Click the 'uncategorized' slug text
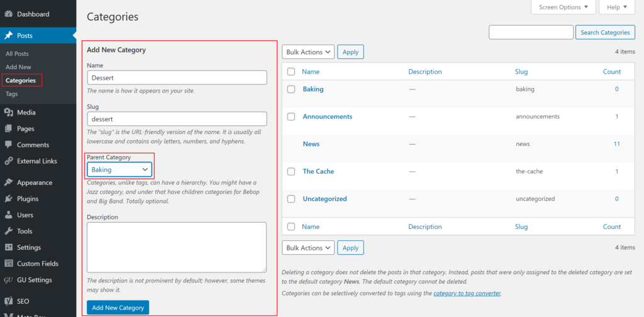The image size is (644, 317). (x=536, y=199)
